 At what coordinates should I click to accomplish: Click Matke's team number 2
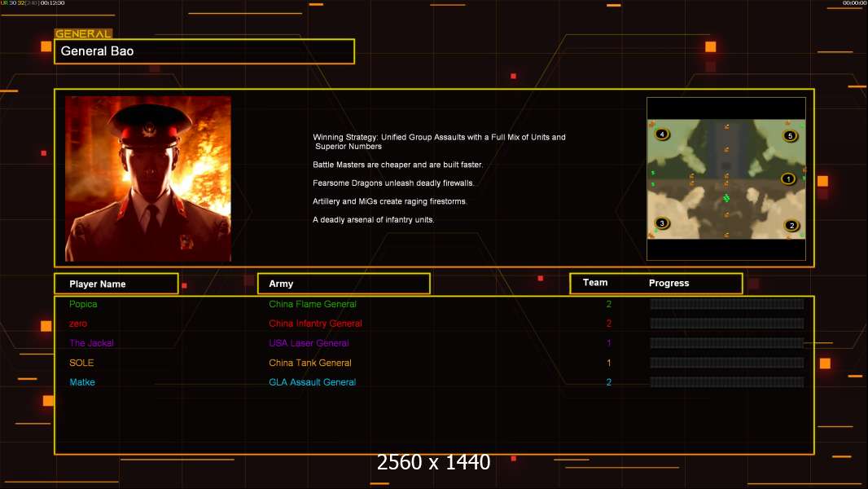(x=609, y=382)
